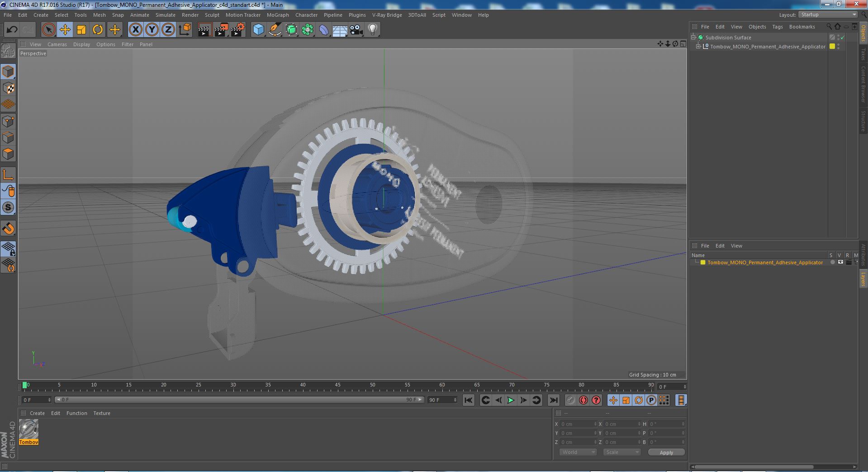Toggle Y axis lock
868x472 pixels.
[x=152, y=30]
